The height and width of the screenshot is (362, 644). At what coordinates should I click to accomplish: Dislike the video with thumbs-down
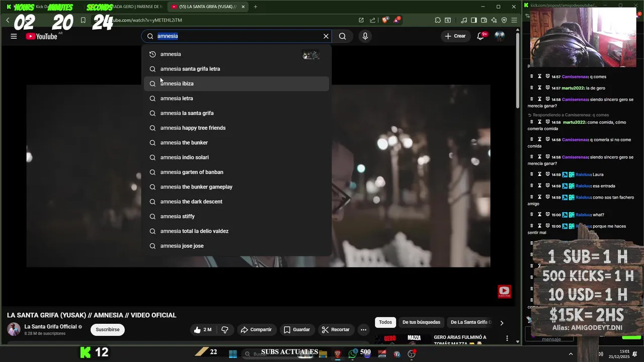pyautogui.click(x=225, y=330)
